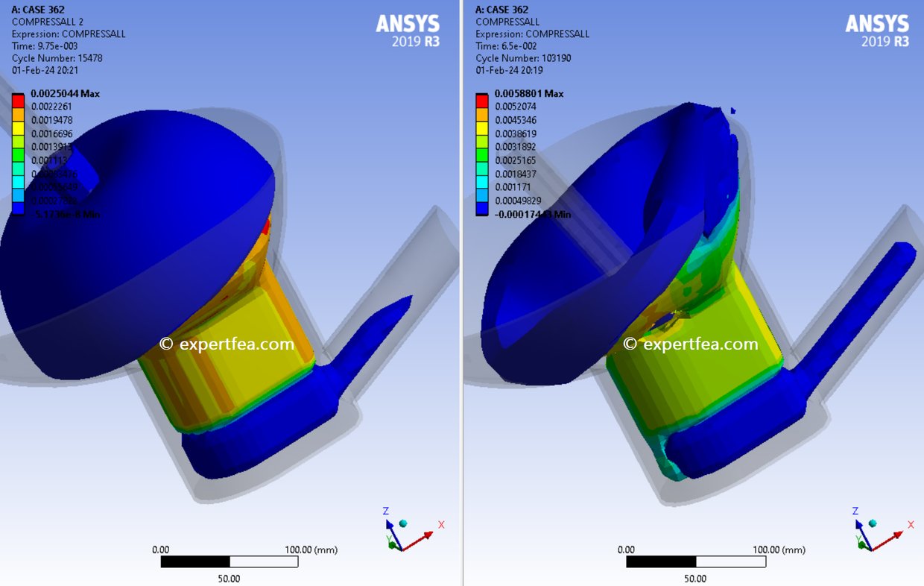Switch to the right COMPRESSALL result view
This screenshot has height=586, width=924.
coord(507,22)
